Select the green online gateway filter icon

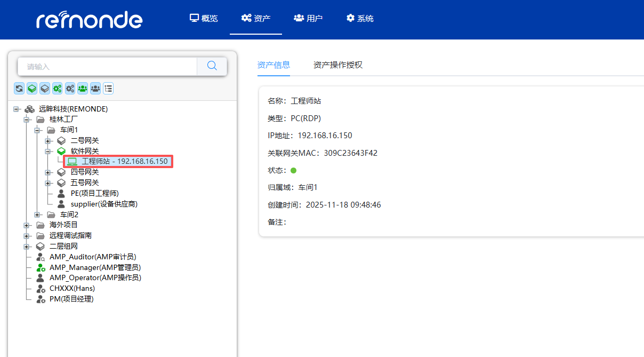point(31,88)
